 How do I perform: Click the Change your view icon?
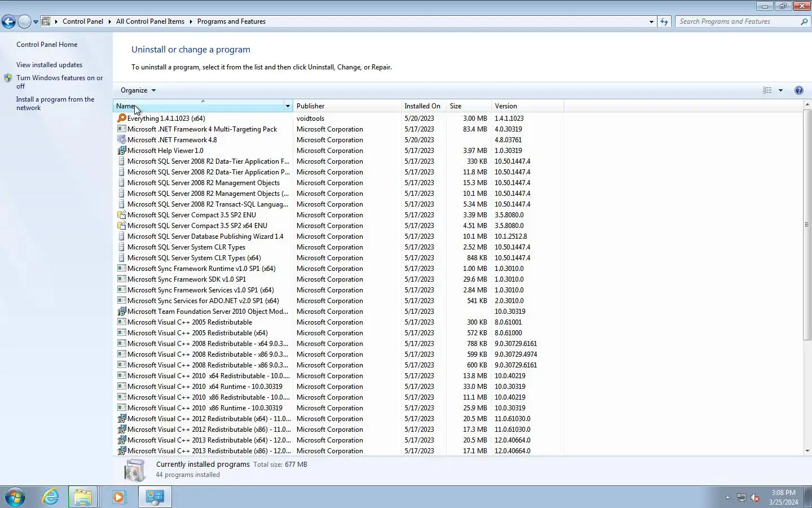[x=767, y=90]
